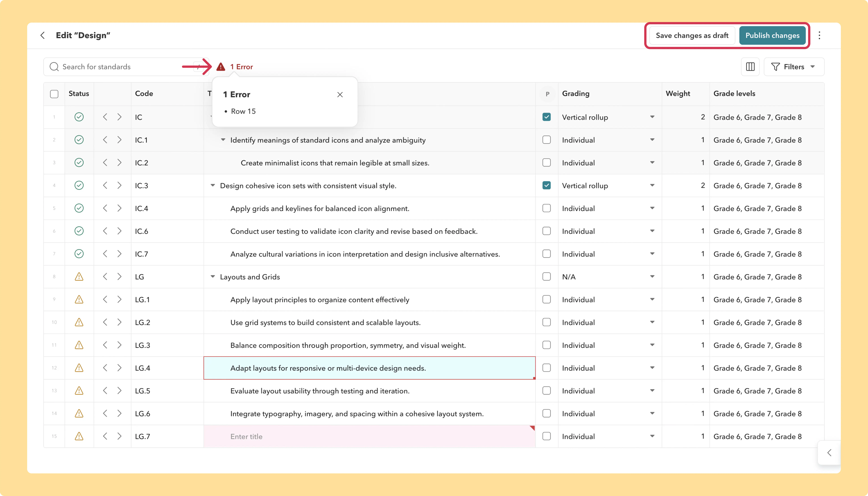Click the Search for standards field
This screenshot has width=868, height=496.
pos(126,67)
